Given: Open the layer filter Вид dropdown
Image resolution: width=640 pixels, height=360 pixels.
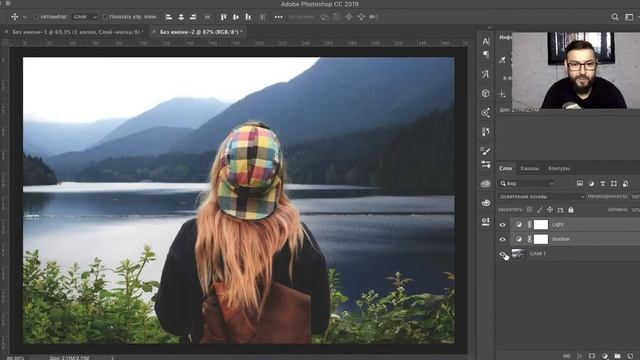Looking at the screenshot, I should [x=527, y=184].
